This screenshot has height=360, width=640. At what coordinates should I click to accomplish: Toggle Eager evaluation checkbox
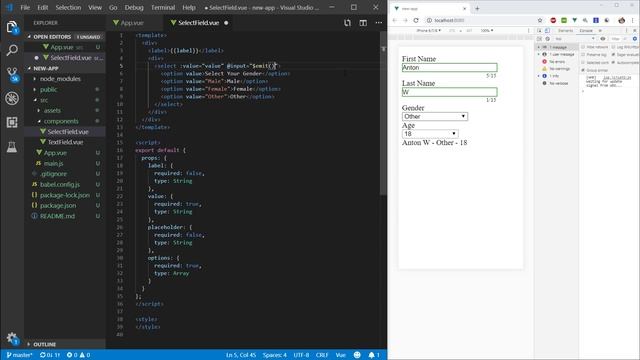point(613,55)
